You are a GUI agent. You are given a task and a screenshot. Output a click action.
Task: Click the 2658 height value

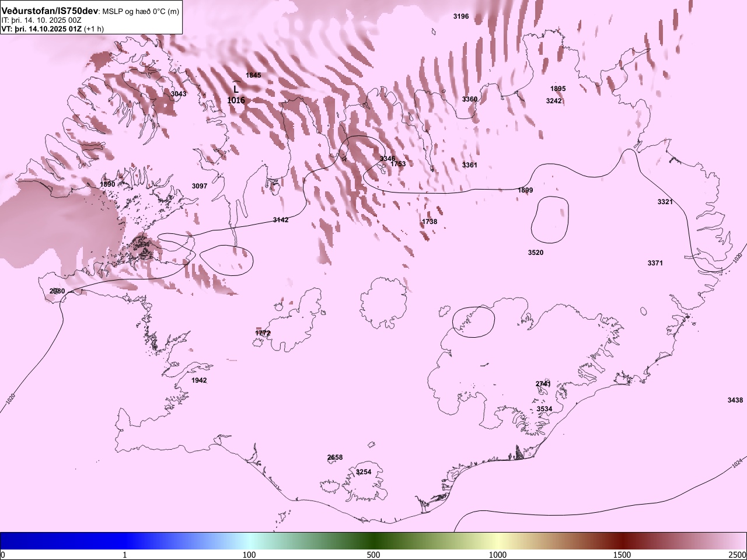click(x=335, y=457)
